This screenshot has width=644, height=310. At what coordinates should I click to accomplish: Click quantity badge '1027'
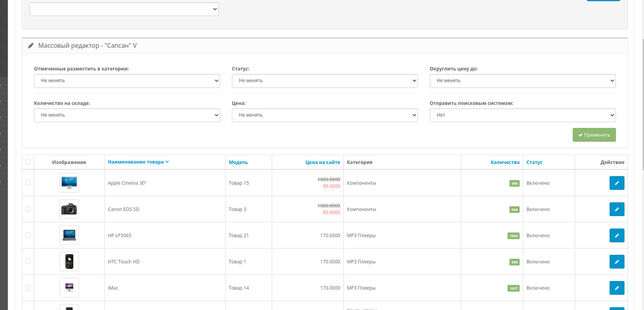[x=514, y=288]
